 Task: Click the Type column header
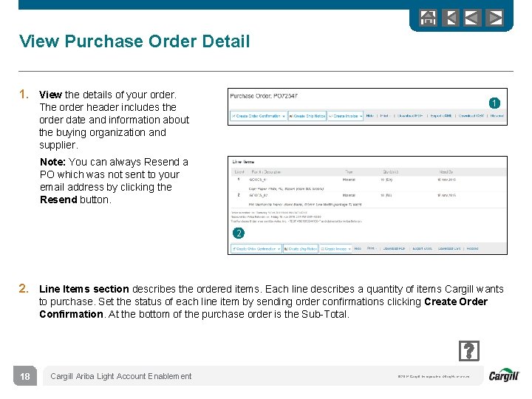(349, 172)
